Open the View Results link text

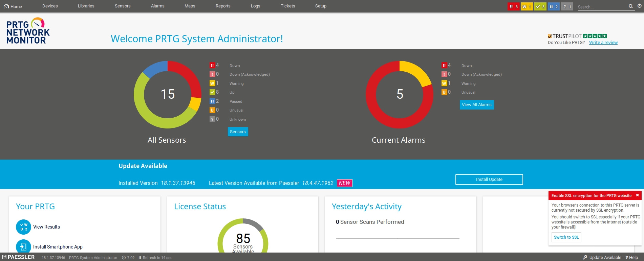point(47,227)
